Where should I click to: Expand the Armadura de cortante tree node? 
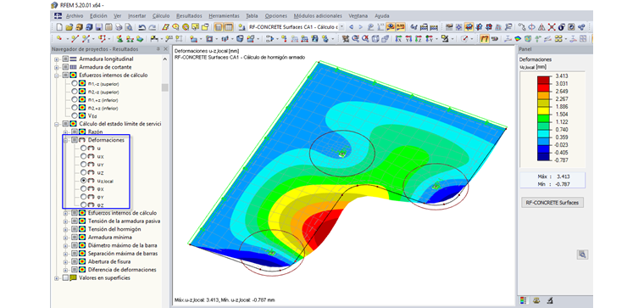[x=57, y=67]
